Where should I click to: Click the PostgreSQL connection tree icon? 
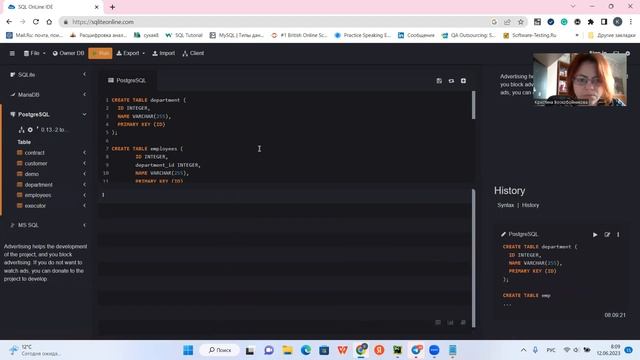pyautogui.click(x=22, y=130)
